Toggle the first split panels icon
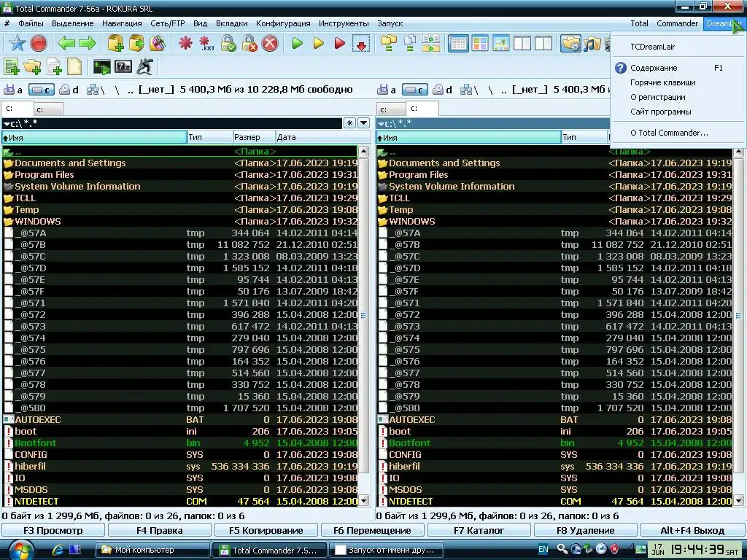The image size is (747, 560). pyautogui.click(x=522, y=43)
